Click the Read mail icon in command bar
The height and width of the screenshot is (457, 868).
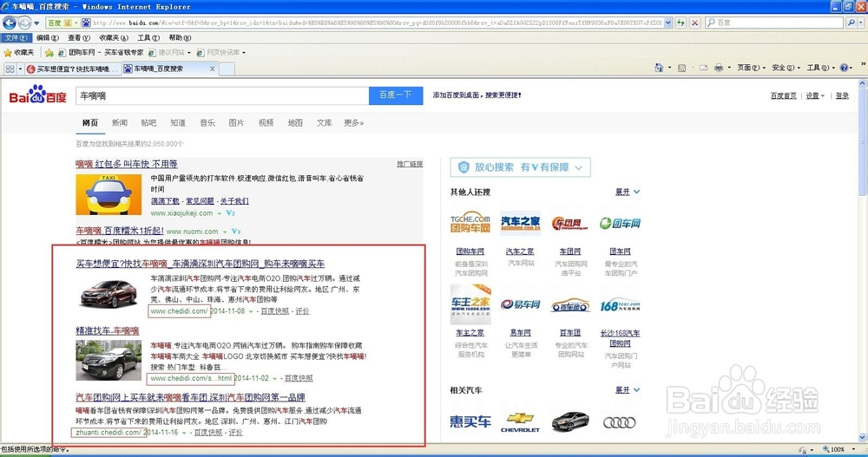pos(704,68)
